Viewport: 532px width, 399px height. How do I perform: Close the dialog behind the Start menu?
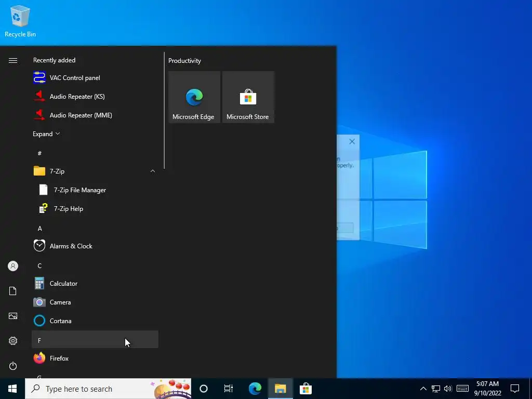click(352, 141)
